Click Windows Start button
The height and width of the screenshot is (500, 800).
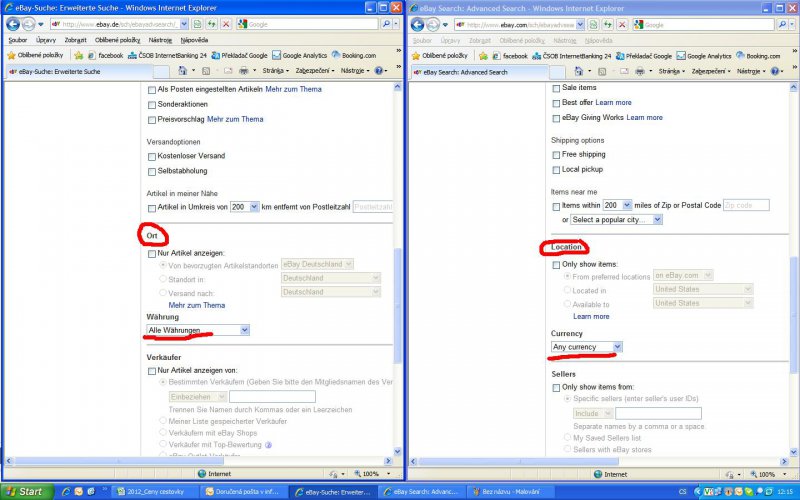click(27, 491)
